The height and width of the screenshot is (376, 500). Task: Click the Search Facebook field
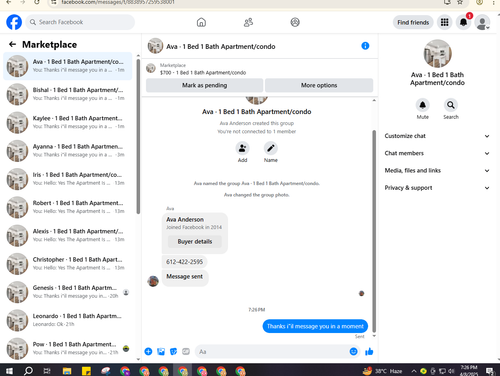(80, 22)
